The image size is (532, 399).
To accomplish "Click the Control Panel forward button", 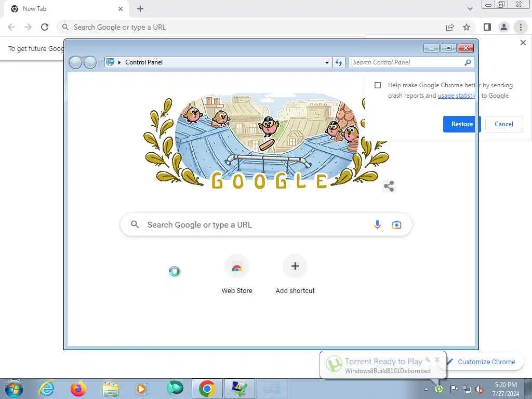I will [90, 62].
